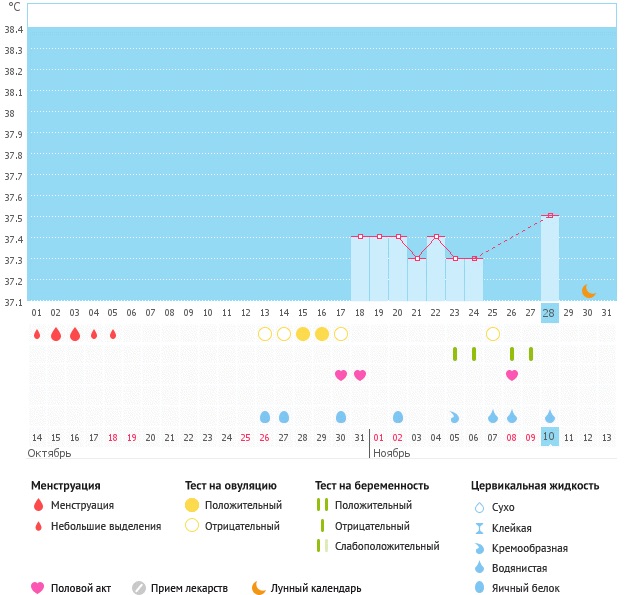Click highlighted cycle day 28 cell
The image size is (626, 595).
point(550,312)
